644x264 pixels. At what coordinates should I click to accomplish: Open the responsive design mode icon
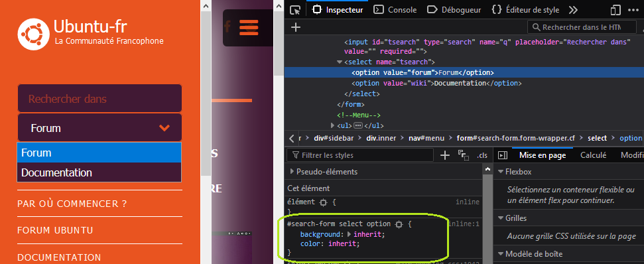[615, 10]
